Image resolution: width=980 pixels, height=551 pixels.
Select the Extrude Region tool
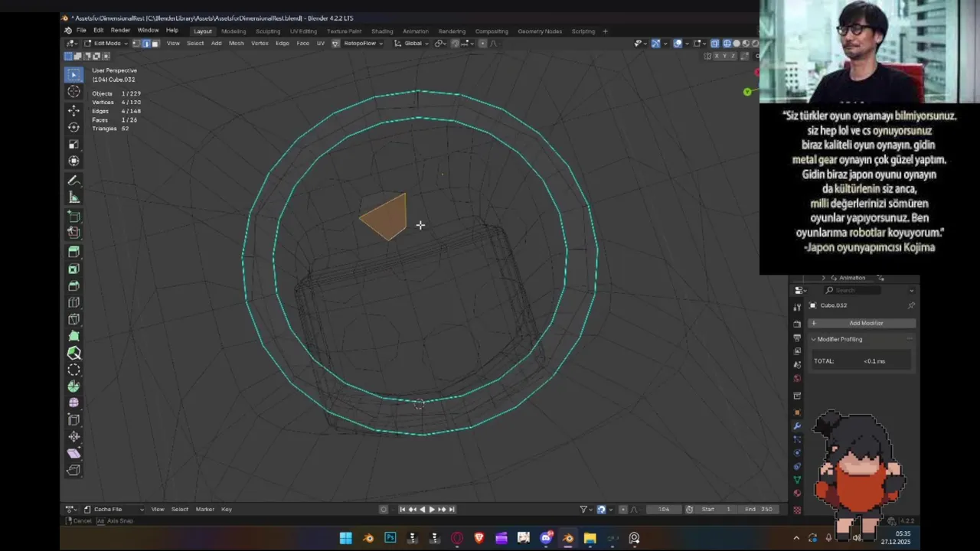tap(73, 252)
